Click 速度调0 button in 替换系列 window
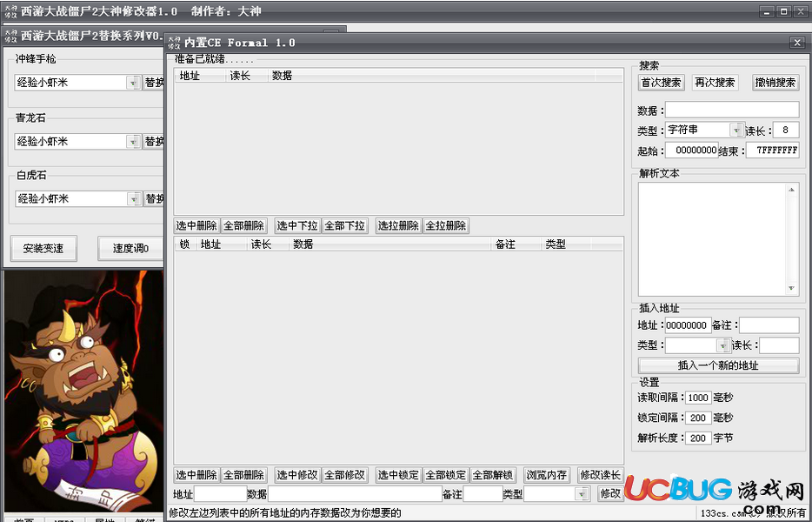 click(130, 248)
